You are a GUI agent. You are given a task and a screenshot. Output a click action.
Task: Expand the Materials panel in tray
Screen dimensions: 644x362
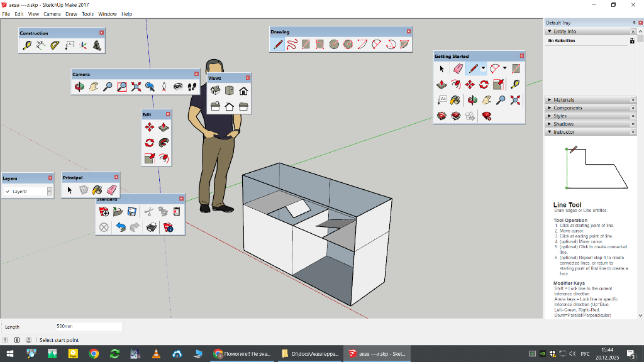563,100
